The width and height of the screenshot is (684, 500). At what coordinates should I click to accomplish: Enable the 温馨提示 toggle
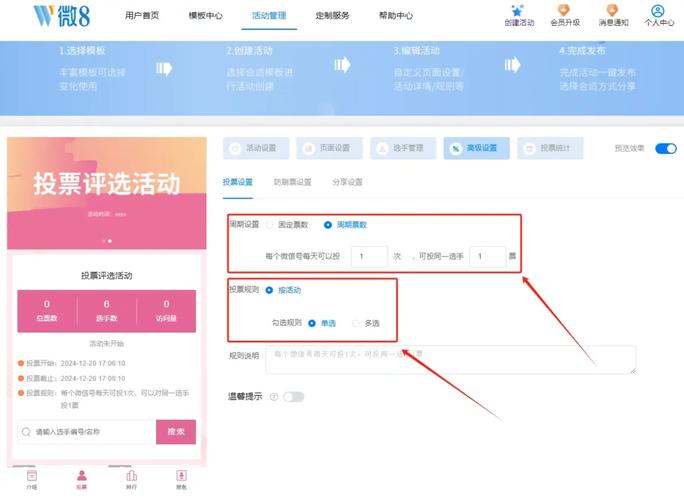point(293,397)
